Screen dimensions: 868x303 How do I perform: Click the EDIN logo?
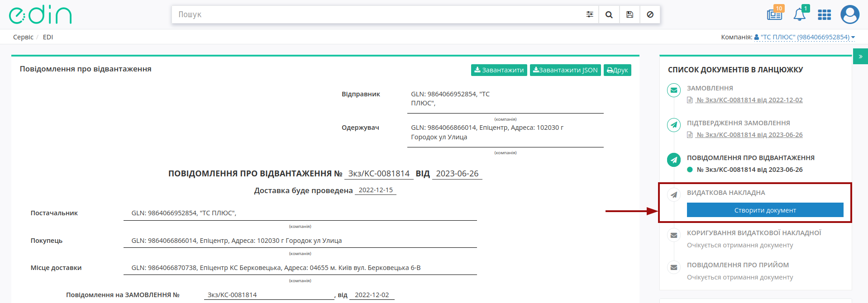click(x=40, y=15)
